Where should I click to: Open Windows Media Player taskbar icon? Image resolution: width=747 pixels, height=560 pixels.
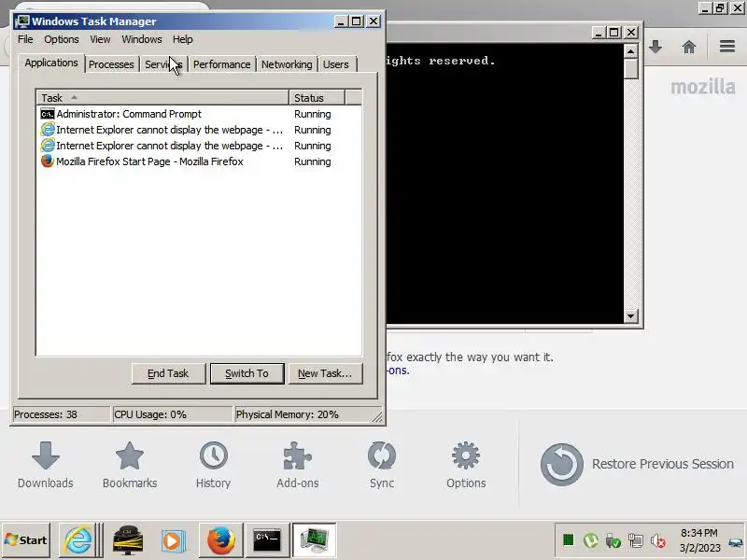(173, 540)
